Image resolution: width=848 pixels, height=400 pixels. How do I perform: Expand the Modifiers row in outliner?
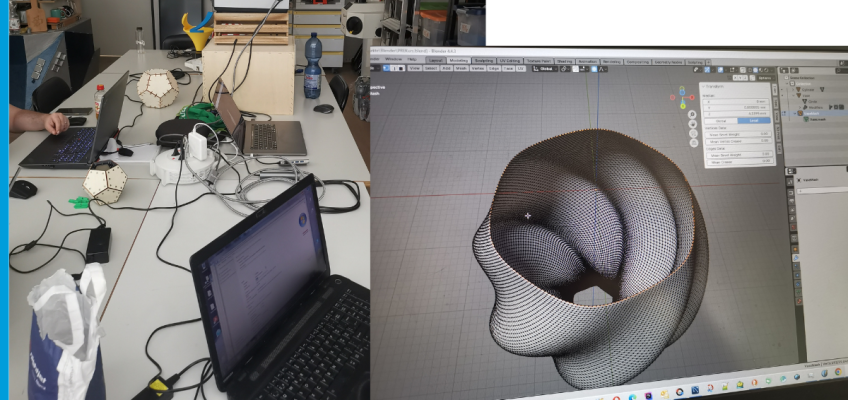[800, 108]
